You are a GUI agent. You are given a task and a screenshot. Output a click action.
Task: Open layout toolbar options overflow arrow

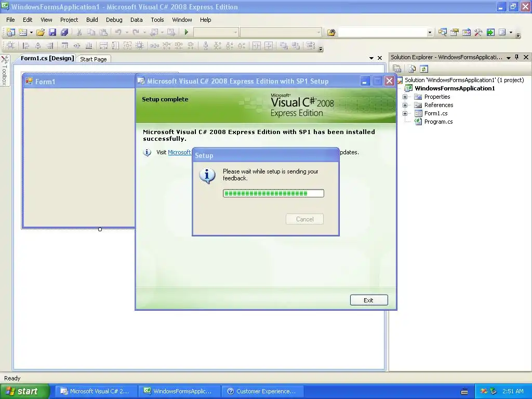321,49
